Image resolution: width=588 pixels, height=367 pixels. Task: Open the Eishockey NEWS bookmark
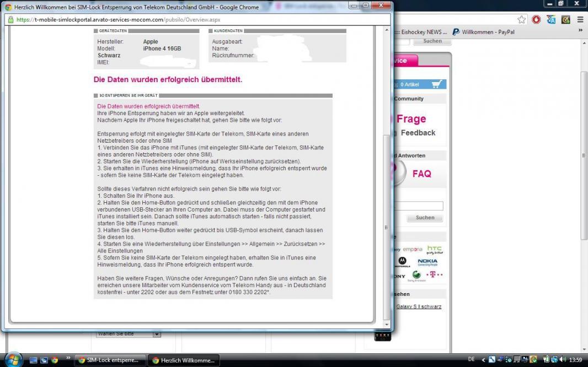click(x=421, y=32)
